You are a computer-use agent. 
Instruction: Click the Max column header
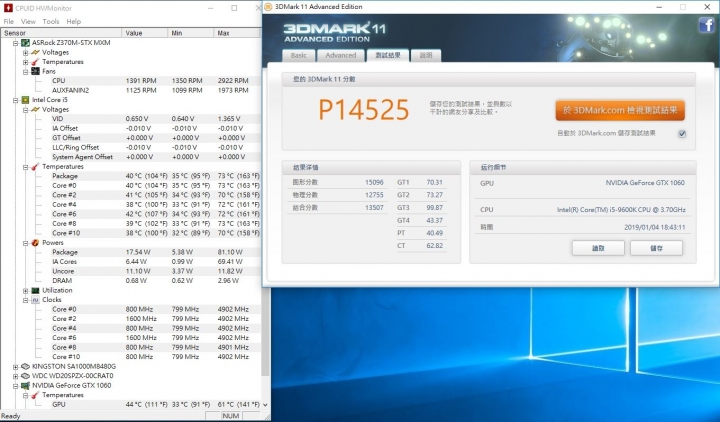[x=237, y=33]
